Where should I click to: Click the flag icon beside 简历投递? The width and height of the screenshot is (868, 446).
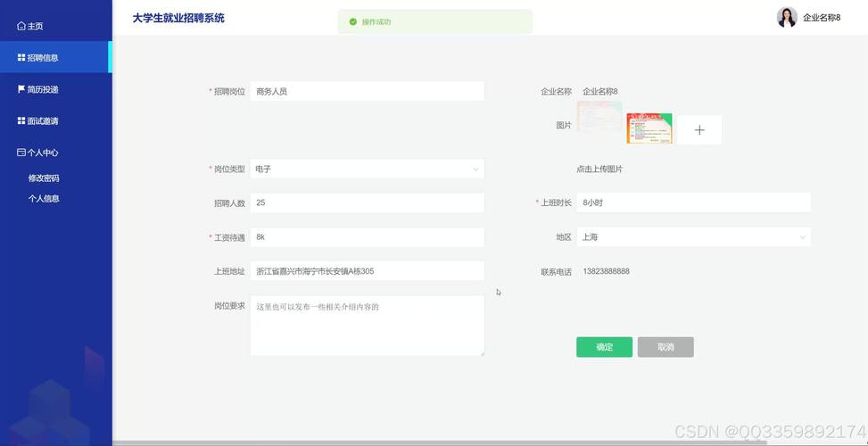coord(21,89)
